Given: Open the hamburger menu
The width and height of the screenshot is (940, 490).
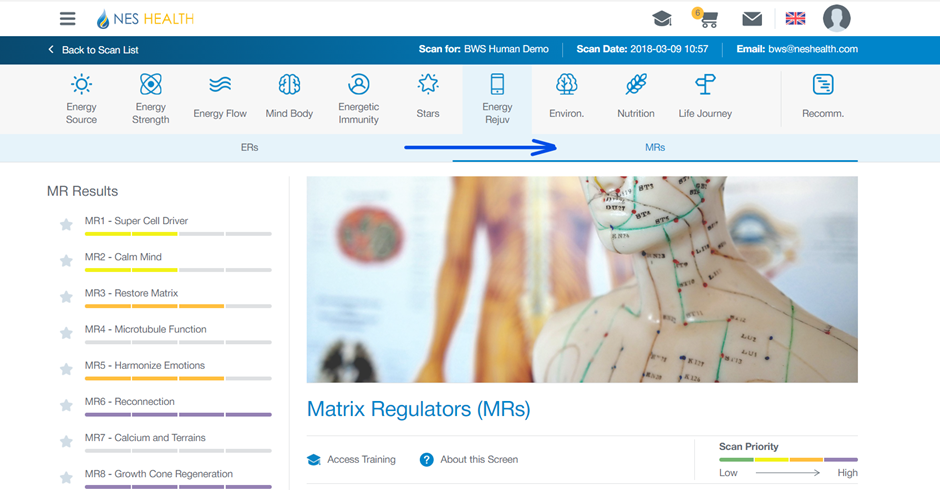Looking at the screenshot, I should click(68, 19).
